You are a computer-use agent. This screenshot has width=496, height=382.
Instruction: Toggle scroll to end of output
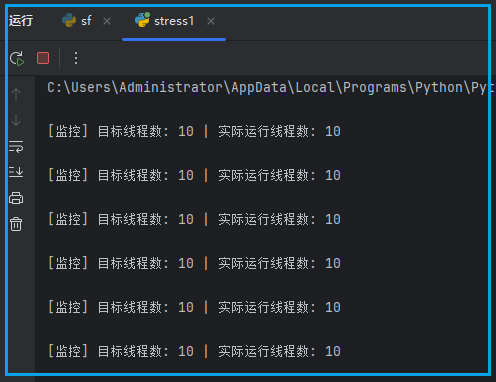[x=16, y=172]
